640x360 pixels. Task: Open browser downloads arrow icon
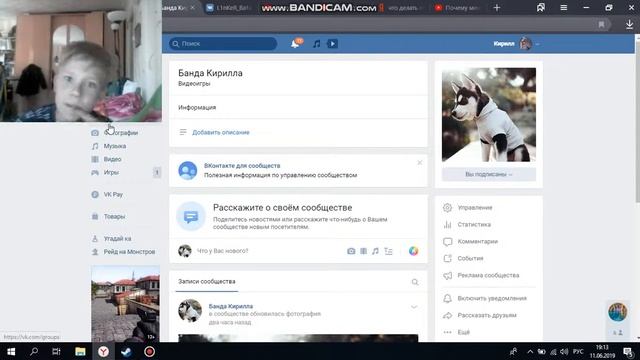629,24
